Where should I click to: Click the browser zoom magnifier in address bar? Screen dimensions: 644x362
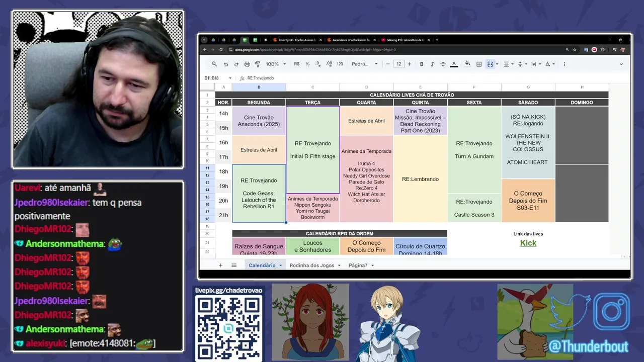(567, 49)
